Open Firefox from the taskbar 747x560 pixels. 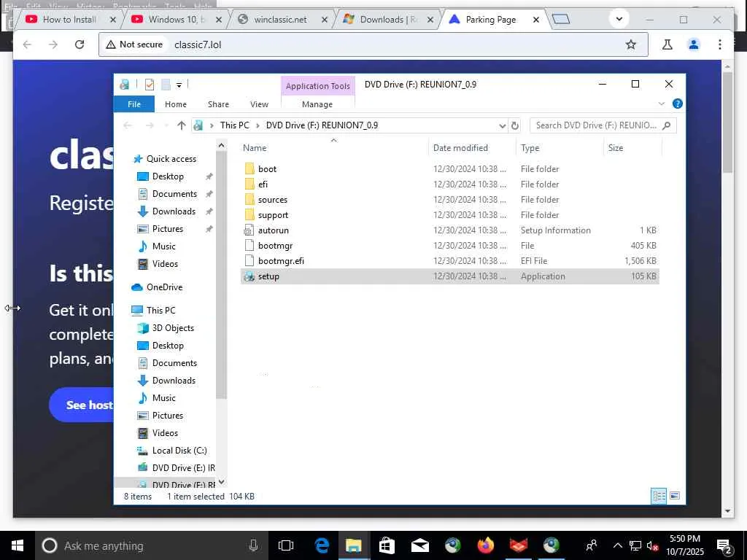pyautogui.click(x=485, y=545)
